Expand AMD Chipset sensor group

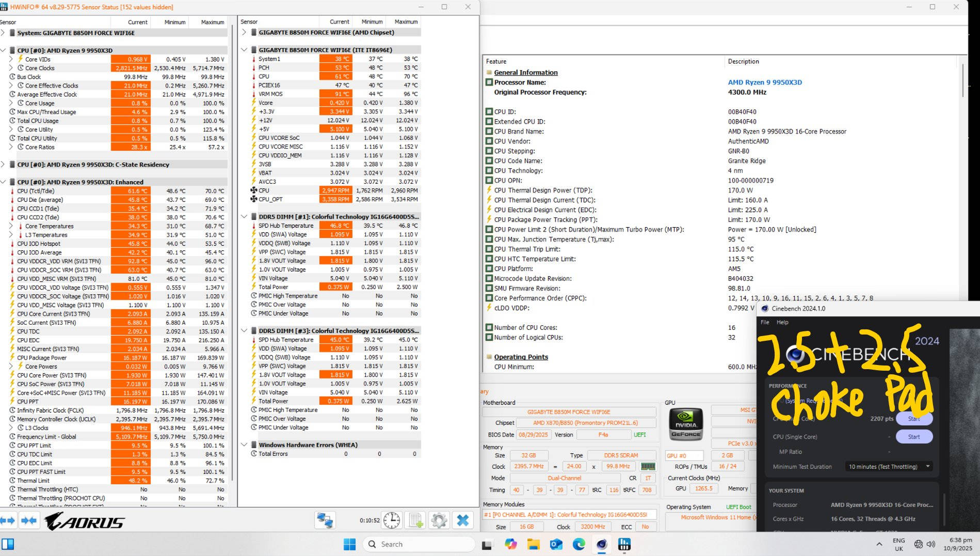click(244, 32)
